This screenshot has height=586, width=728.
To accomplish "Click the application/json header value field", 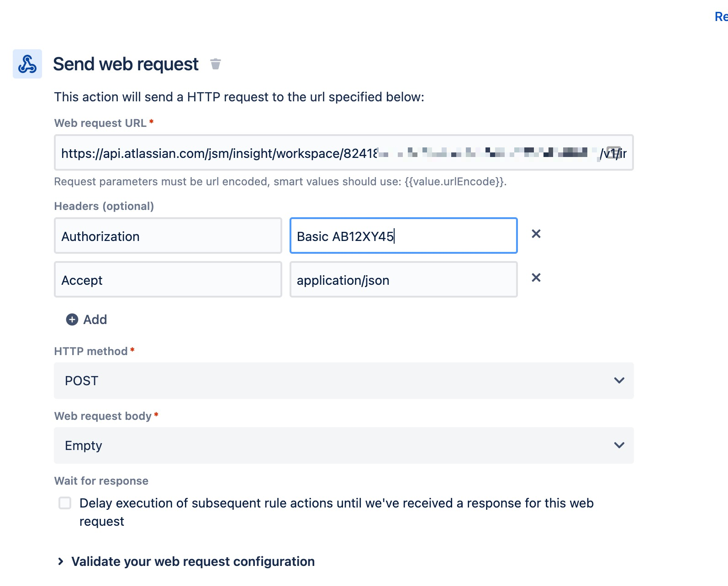I will point(403,280).
